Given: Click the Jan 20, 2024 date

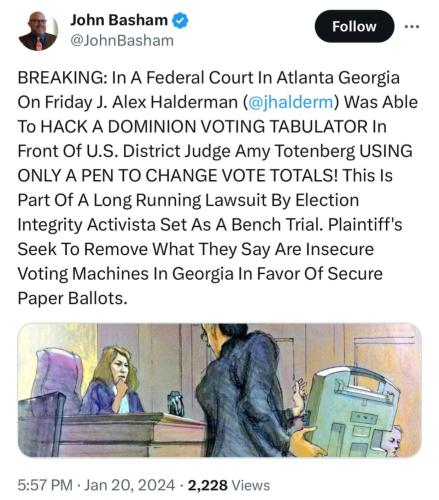Looking at the screenshot, I should [129, 485].
